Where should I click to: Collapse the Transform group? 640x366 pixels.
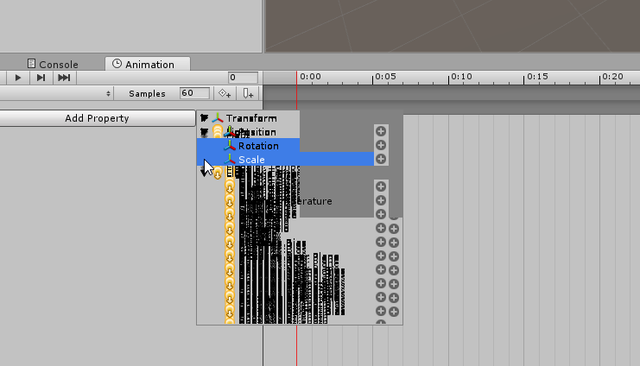(x=204, y=118)
